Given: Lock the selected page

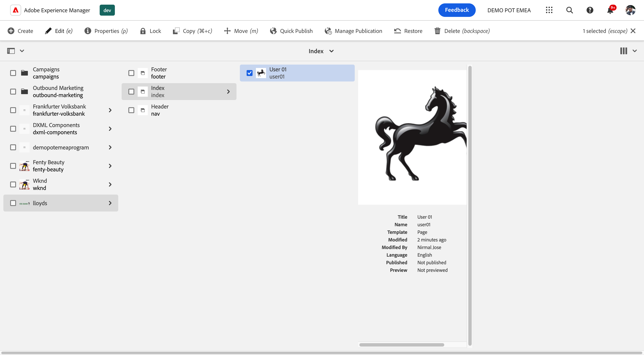Looking at the screenshot, I should click(151, 31).
